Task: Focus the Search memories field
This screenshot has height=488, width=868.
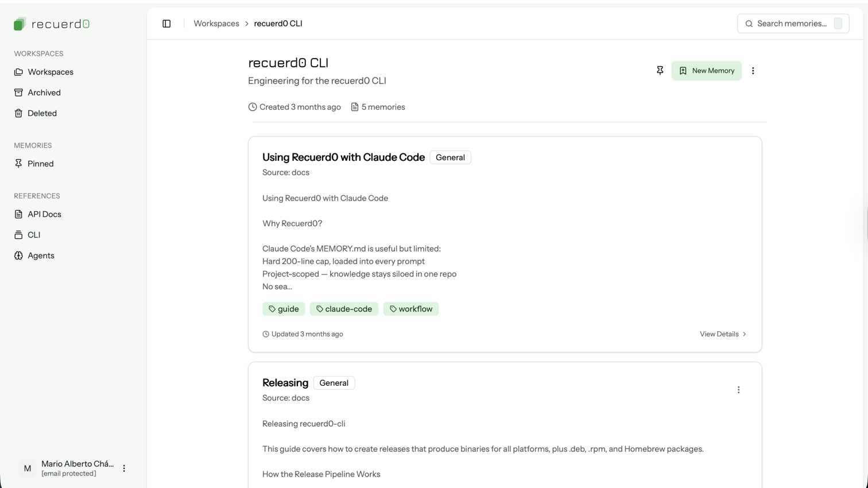Action: [793, 24]
